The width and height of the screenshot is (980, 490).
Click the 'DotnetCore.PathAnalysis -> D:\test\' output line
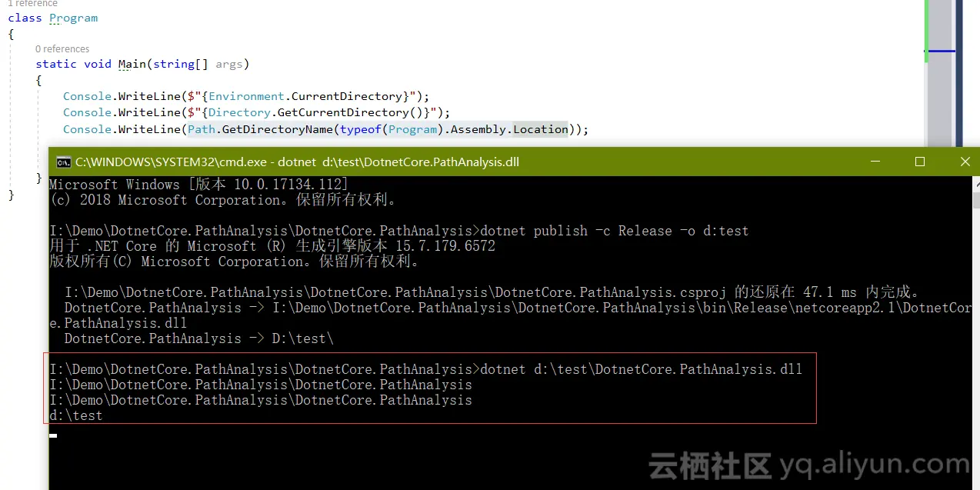[199, 338]
